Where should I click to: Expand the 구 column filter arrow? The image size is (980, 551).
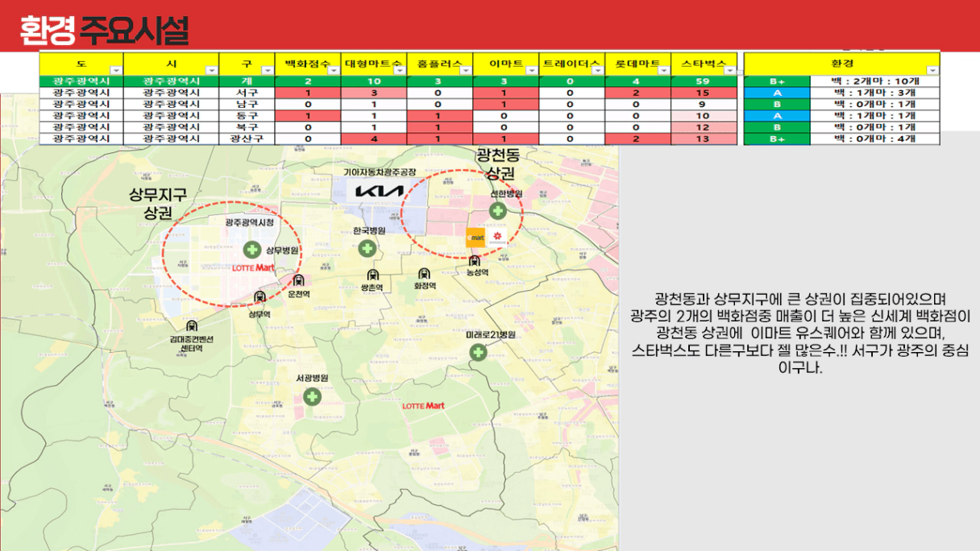(268, 71)
